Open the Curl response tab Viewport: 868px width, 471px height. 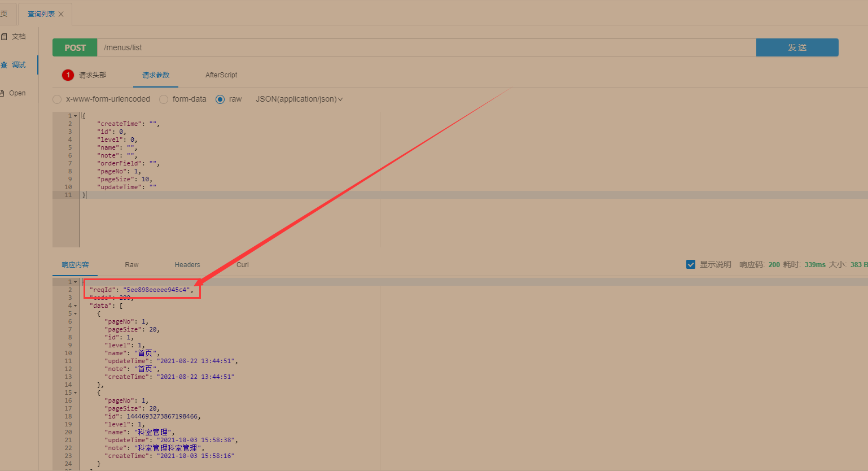243,265
